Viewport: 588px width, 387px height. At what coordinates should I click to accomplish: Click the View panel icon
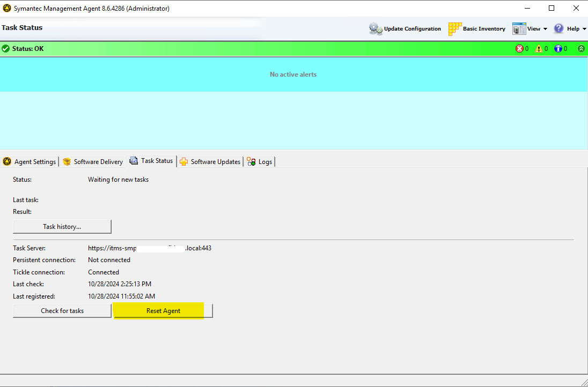[519, 29]
